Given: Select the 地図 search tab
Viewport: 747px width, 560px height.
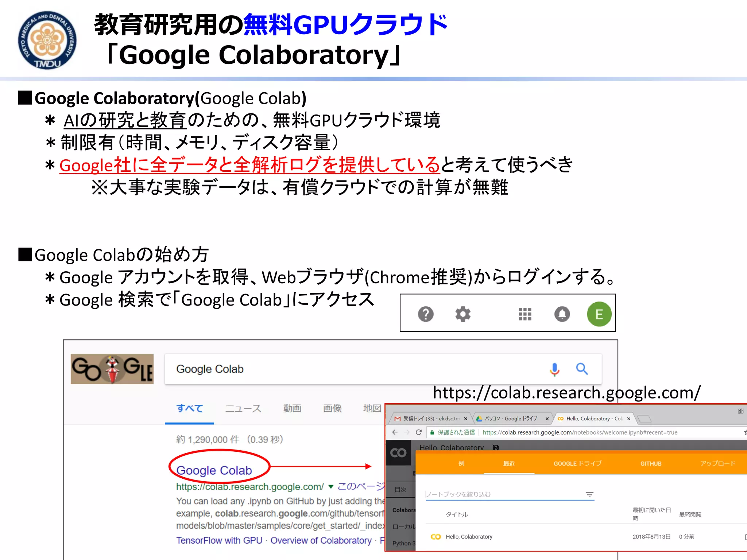Looking at the screenshot, I should tap(372, 408).
